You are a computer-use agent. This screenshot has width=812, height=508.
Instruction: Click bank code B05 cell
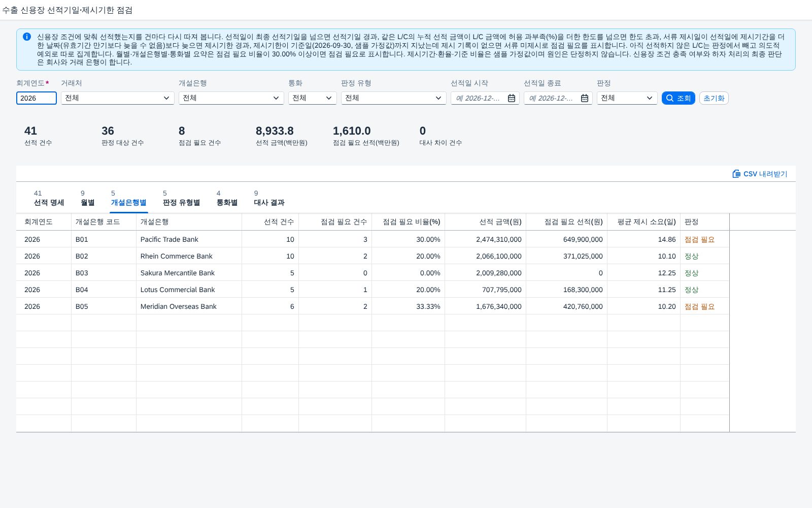[104, 306]
